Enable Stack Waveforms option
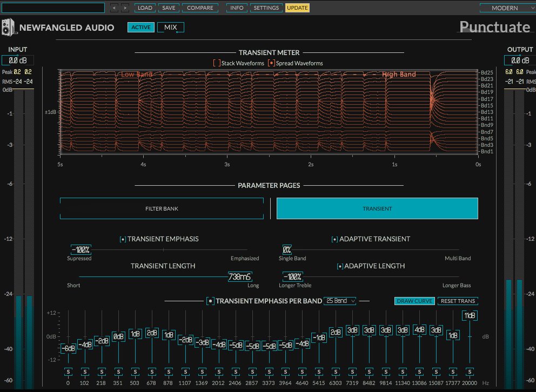This screenshot has height=392, width=536. coord(217,63)
